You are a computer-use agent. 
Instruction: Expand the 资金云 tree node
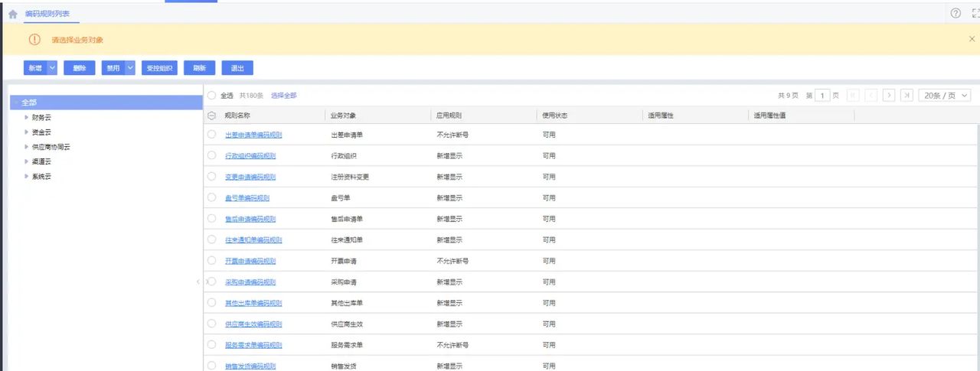(x=28, y=132)
